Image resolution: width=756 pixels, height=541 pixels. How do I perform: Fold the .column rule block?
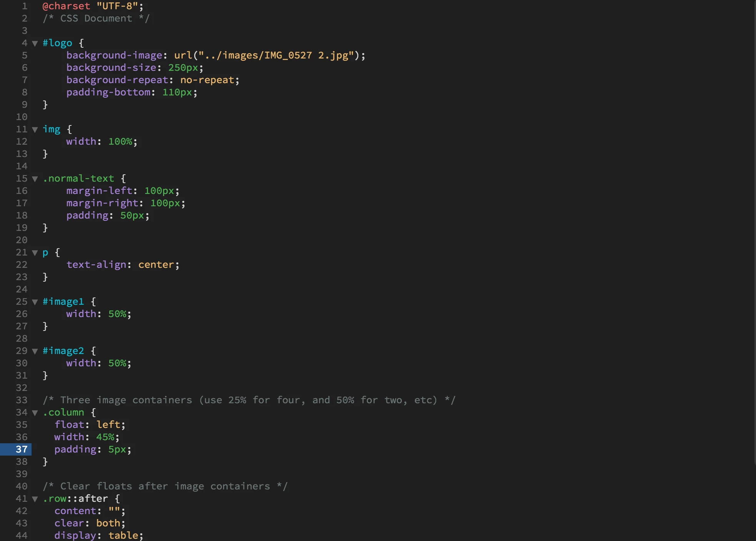35,413
